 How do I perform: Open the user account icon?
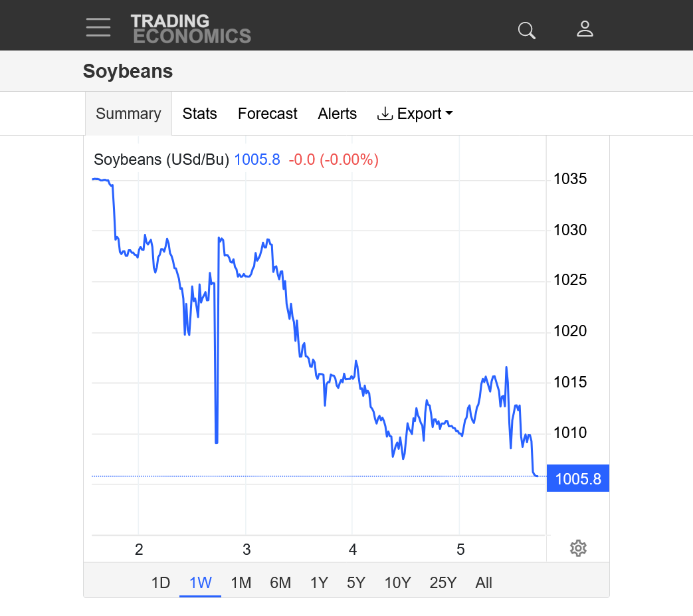click(585, 29)
